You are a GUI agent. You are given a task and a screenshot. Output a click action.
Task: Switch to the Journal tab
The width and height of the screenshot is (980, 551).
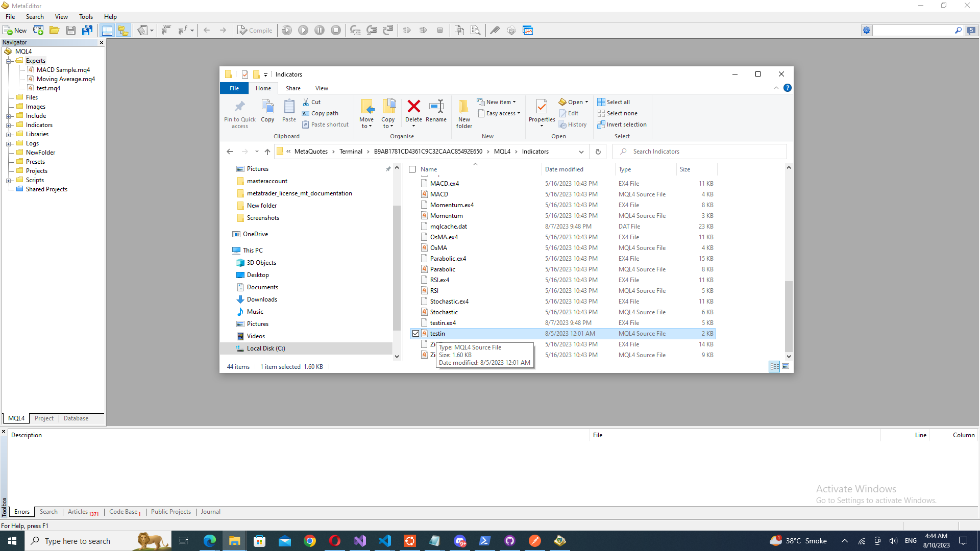210,512
